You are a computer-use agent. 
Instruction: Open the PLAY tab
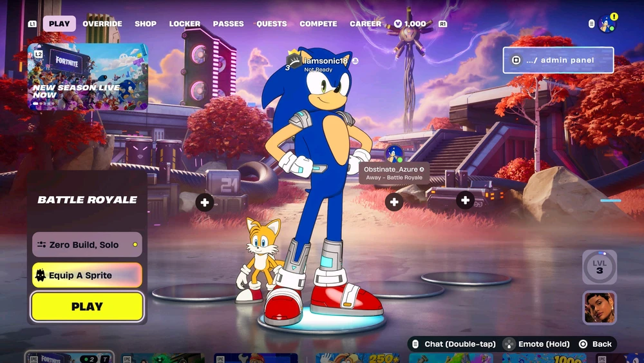pos(59,24)
